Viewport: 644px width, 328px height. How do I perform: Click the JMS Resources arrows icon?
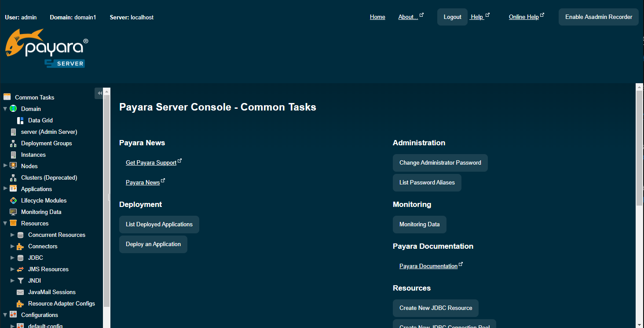click(20, 269)
